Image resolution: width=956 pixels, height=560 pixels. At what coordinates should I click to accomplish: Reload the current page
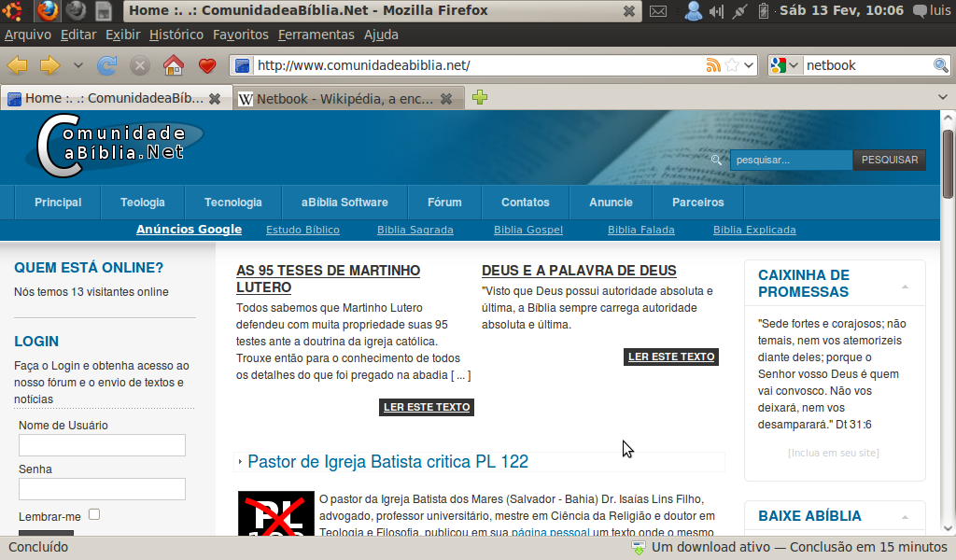pos(107,65)
